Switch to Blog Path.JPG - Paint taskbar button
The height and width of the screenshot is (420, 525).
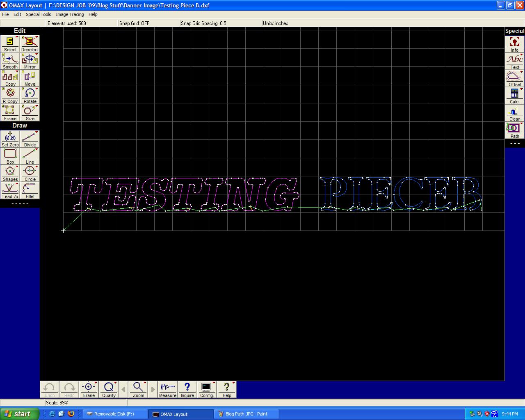pos(247,414)
